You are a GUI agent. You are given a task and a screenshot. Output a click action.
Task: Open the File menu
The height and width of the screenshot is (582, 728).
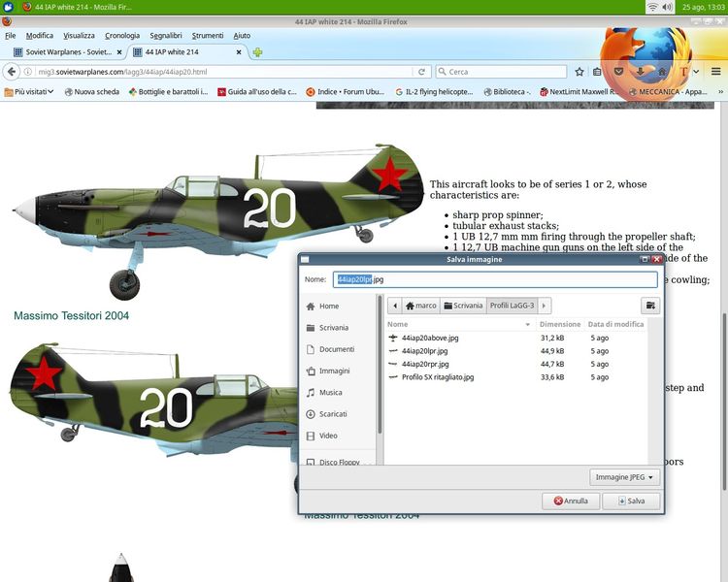tap(11, 35)
